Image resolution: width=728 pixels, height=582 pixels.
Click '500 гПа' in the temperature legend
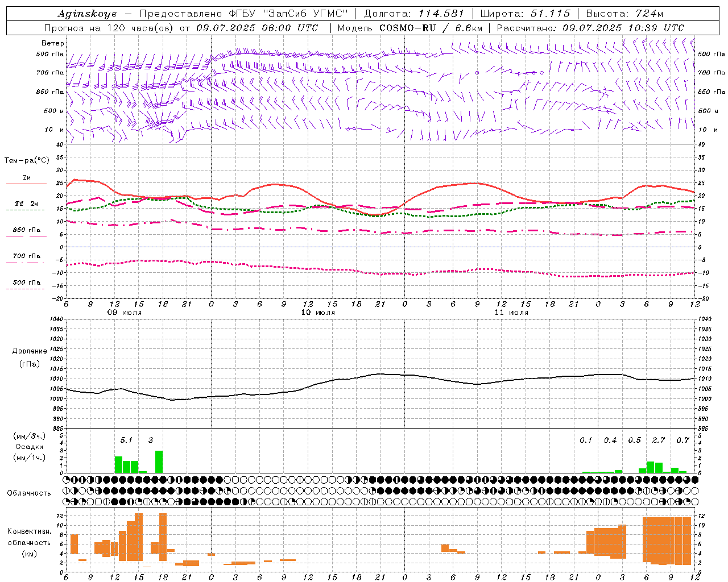(x=27, y=282)
